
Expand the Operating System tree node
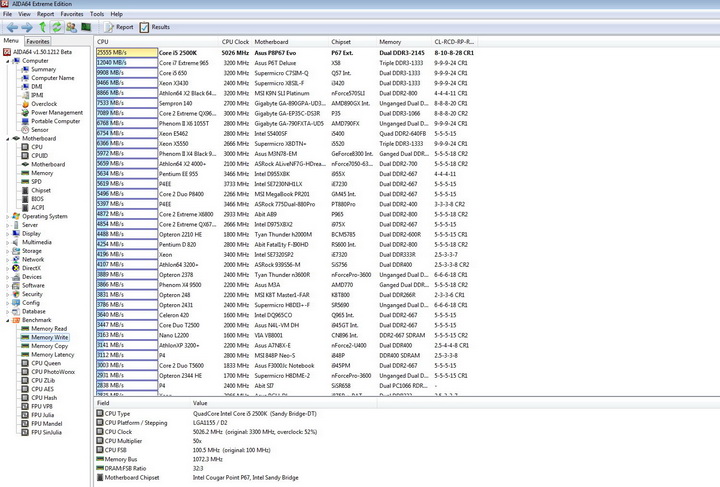7,216
